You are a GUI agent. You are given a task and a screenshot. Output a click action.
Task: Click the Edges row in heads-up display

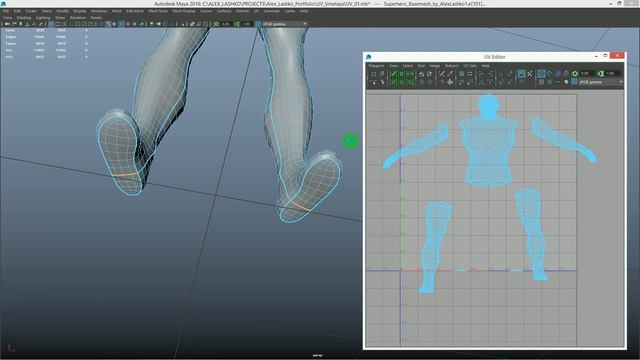tap(46, 37)
